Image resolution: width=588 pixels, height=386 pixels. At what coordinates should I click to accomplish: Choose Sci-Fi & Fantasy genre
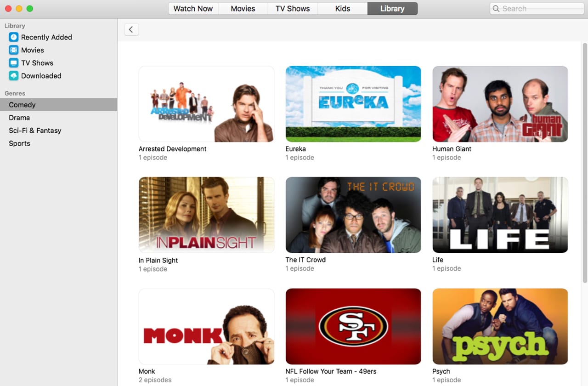[35, 131]
